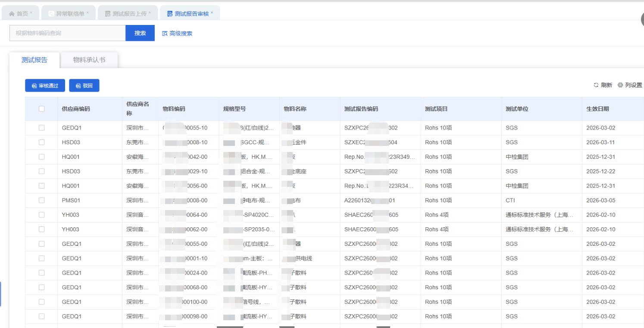Open 高级搜索 advanced search
This screenshot has width=644, height=328.
177,34
